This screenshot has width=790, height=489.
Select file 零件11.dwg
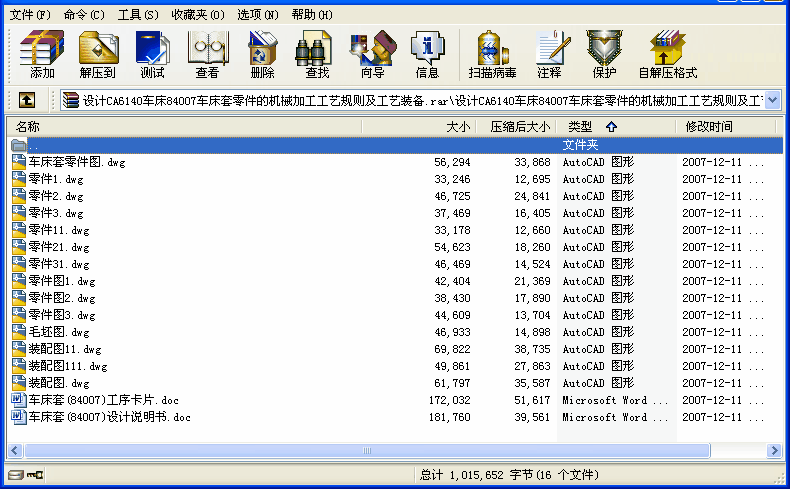[x=59, y=230]
